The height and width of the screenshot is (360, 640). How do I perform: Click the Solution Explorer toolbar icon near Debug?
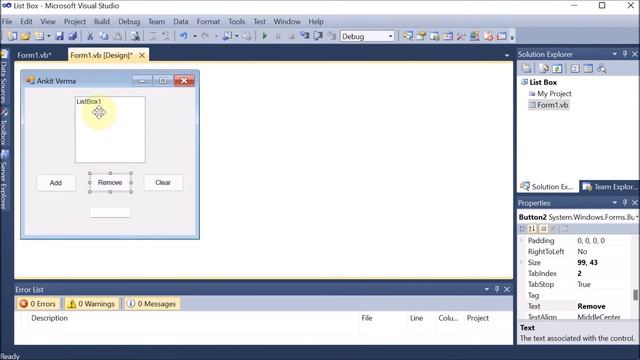click(407, 36)
